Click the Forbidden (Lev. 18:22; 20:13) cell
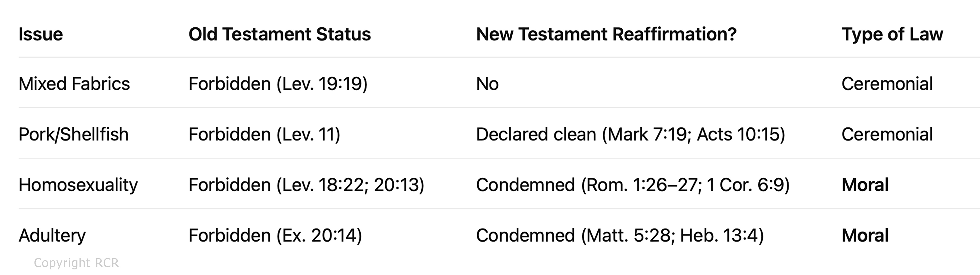 306,185
